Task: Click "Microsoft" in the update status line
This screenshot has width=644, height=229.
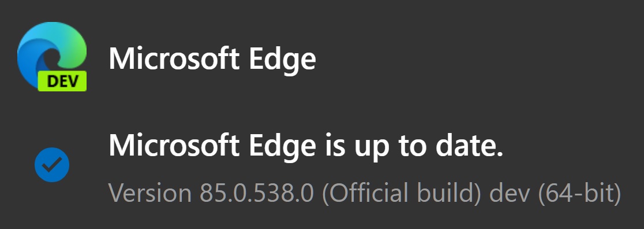Action: (174, 145)
